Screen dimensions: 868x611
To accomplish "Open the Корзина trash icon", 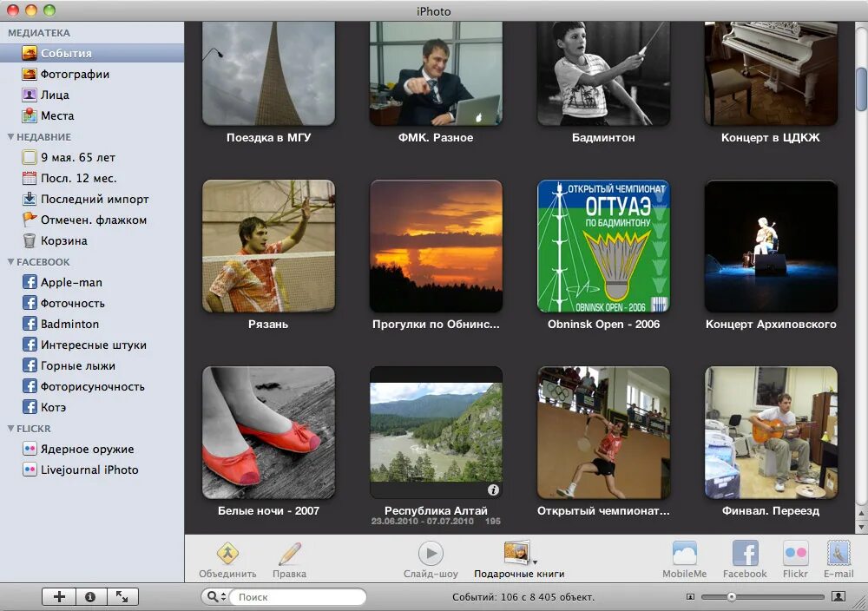I will pos(30,240).
